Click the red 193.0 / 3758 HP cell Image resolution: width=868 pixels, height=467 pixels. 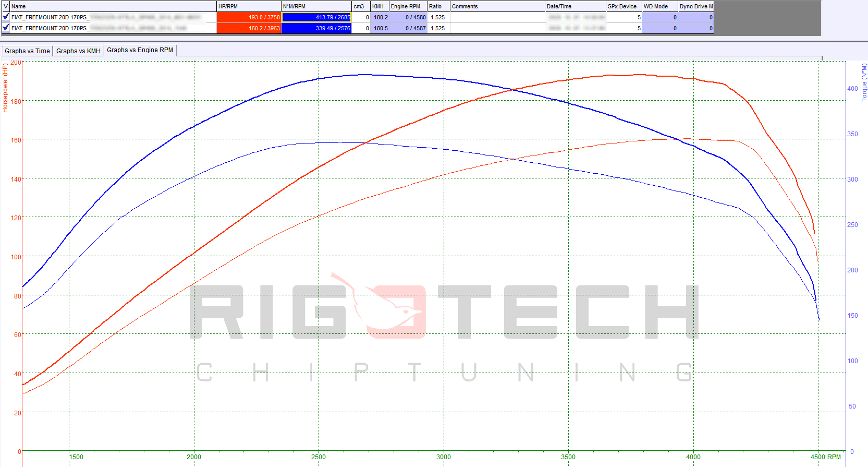point(249,17)
